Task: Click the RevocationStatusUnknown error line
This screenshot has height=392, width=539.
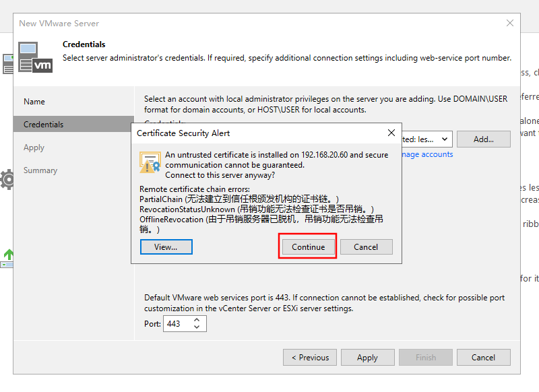Action: pyautogui.click(x=257, y=209)
